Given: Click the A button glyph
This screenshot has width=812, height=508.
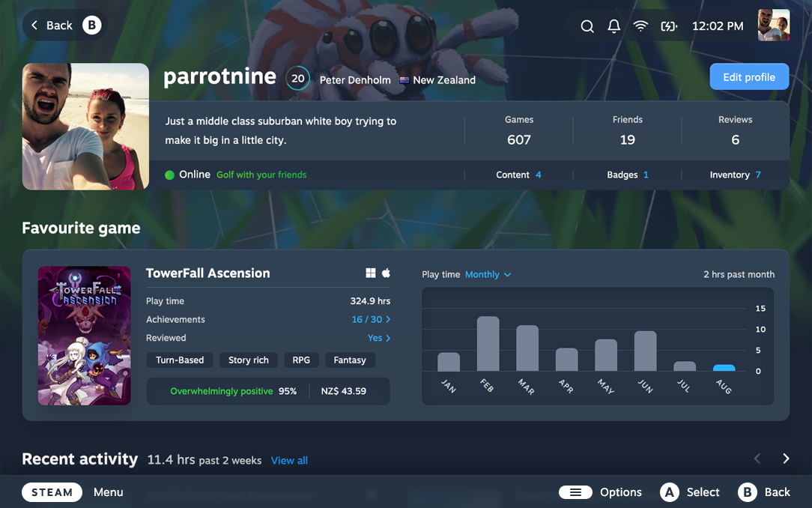Looking at the screenshot, I should pos(669,492).
